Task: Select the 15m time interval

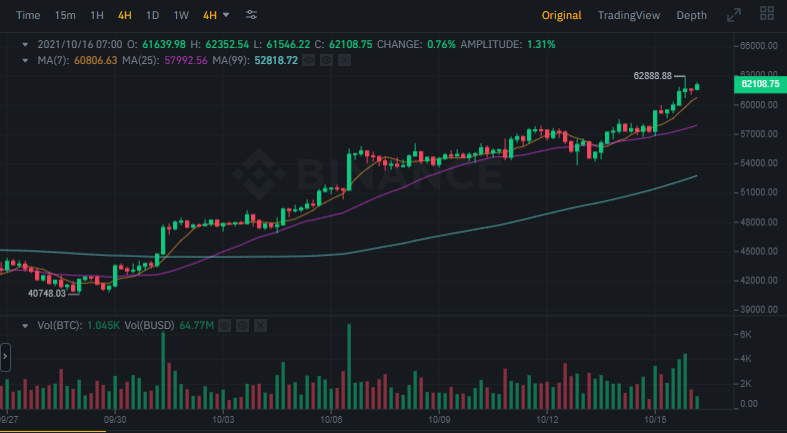Action: point(65,15)
